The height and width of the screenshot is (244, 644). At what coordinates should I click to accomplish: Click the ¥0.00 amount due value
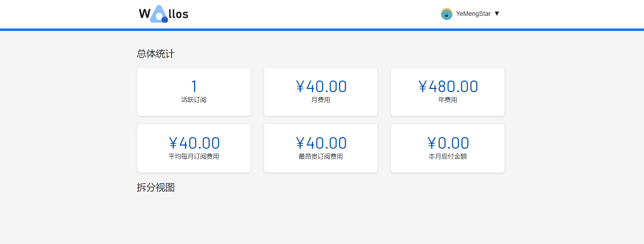(x=448, y=143)
